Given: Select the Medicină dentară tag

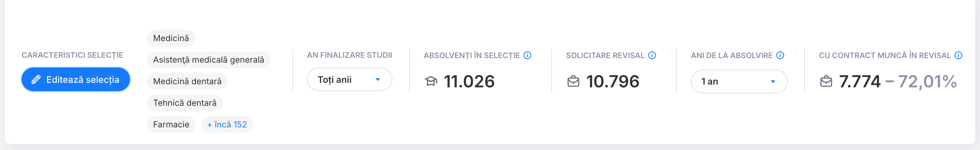Looking at the screenshot, I should 187,81.
